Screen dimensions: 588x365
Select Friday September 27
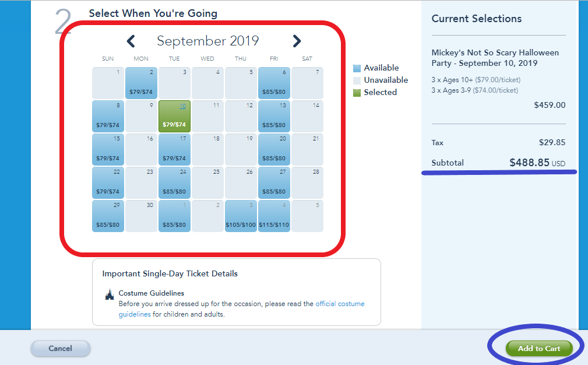274,182
